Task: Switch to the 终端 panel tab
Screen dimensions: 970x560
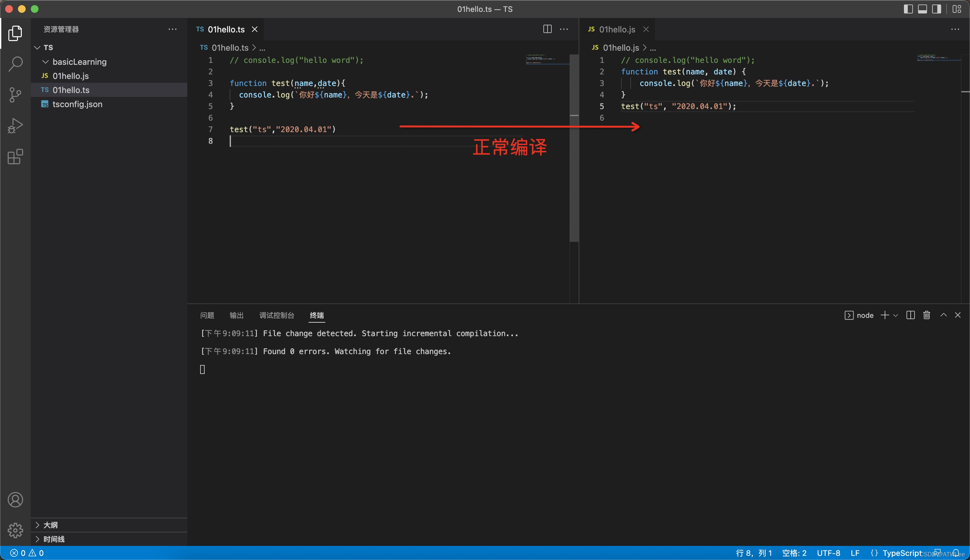Action: point(317,315)
